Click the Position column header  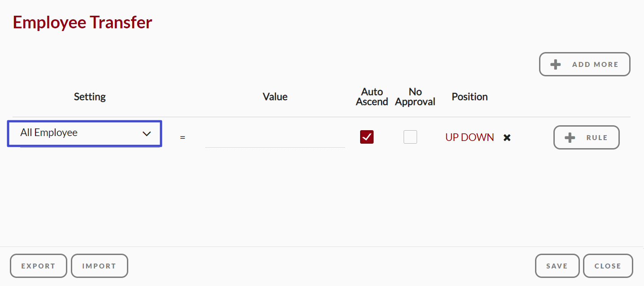470,97
